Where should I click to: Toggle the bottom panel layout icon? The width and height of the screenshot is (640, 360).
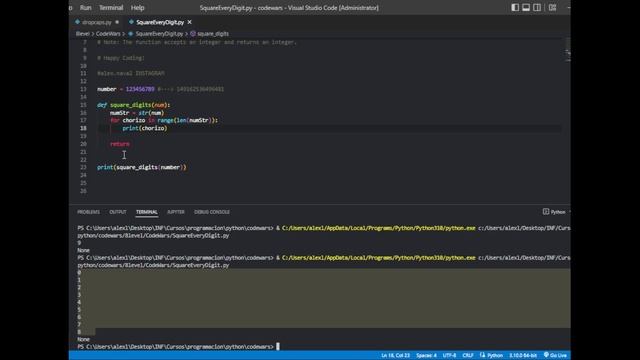526,7
